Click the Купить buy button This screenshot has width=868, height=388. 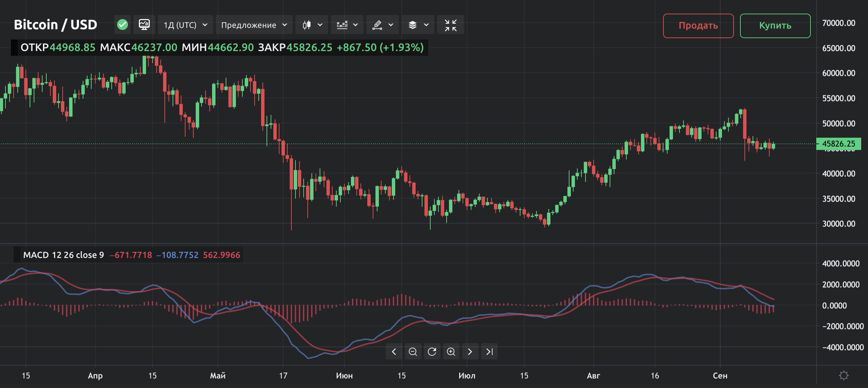coord(775,26)
